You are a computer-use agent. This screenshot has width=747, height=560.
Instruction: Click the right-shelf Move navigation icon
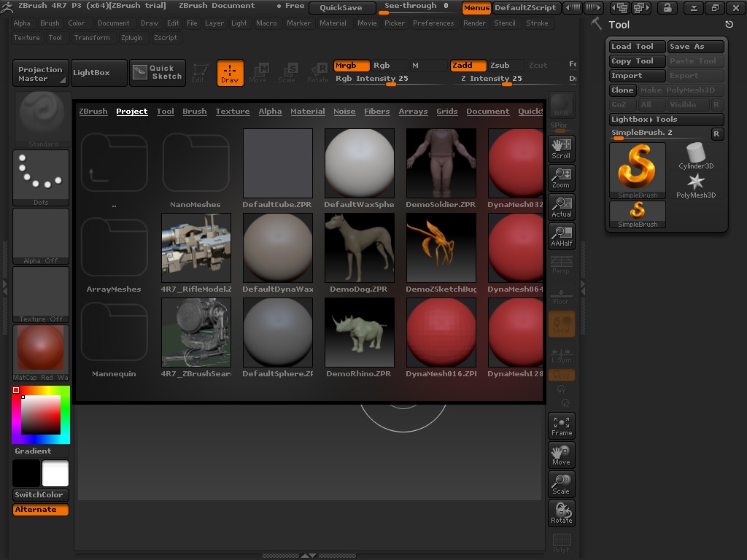pyautogui.click(x=561, y=455)
